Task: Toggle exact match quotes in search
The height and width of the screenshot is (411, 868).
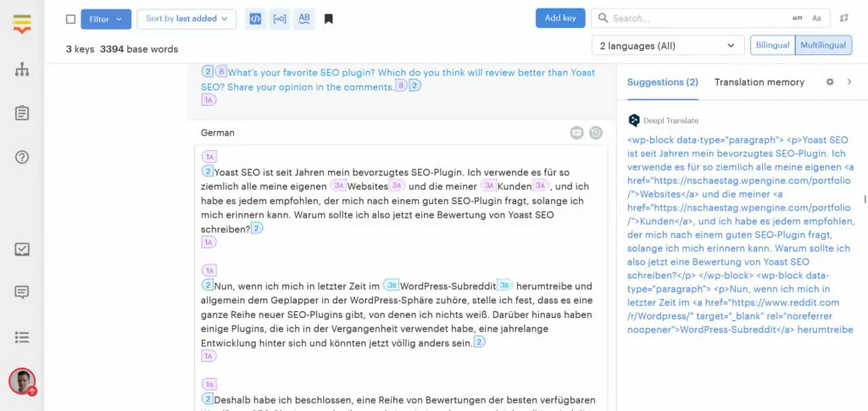Action: (x=797, y=19)
